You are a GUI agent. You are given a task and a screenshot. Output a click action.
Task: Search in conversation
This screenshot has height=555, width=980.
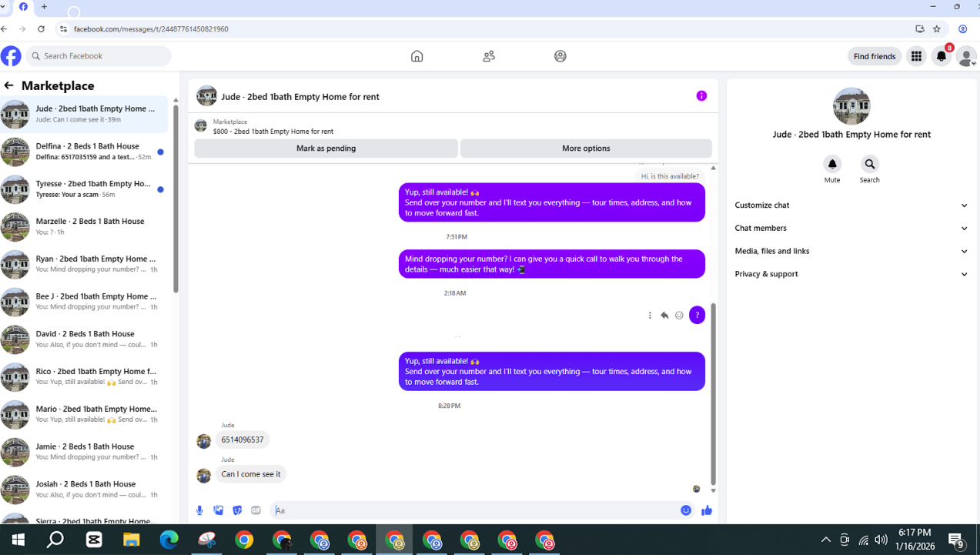pos(869,164)
